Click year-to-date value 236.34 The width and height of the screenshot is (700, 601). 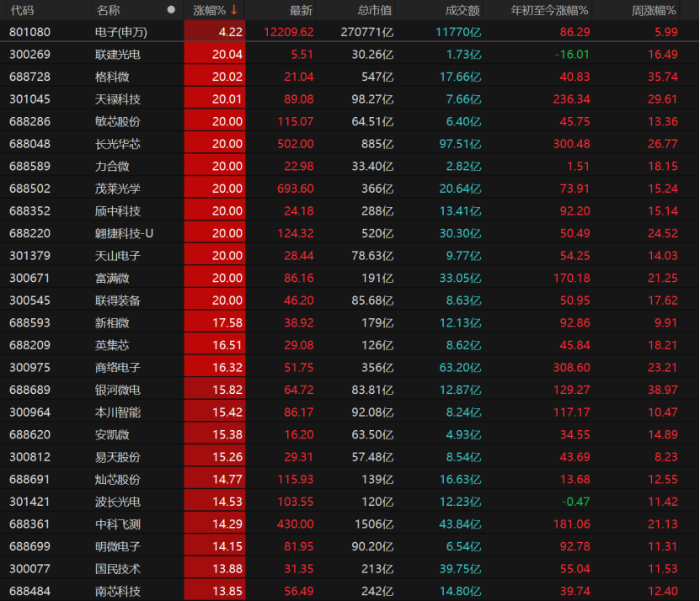tap(571, 99)
